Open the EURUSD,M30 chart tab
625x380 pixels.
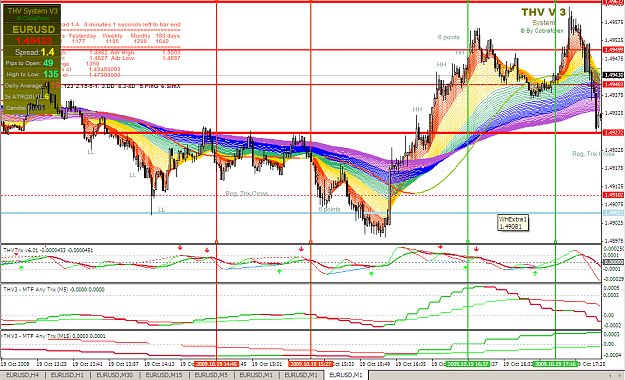click(115, 375)
